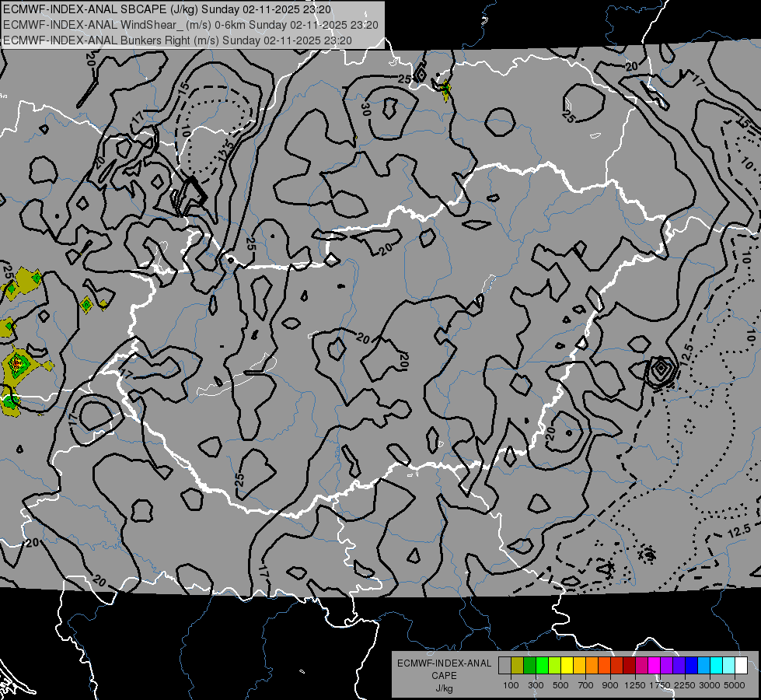Click the J/kg unit label in legend
761x700 pixels.
444,688
